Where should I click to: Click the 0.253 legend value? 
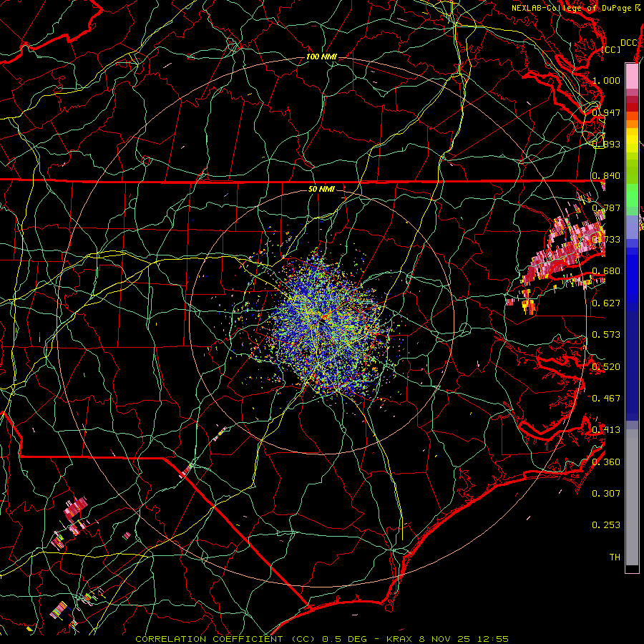click(x=606, y=525)
